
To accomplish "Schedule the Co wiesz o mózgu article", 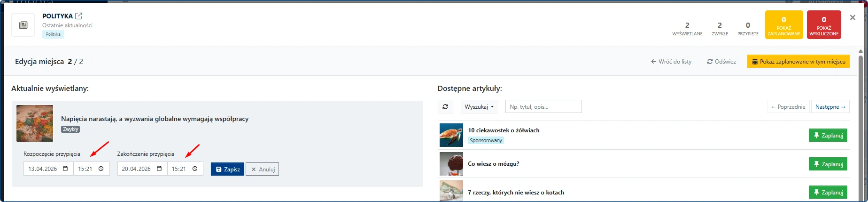I will point(828,164).
